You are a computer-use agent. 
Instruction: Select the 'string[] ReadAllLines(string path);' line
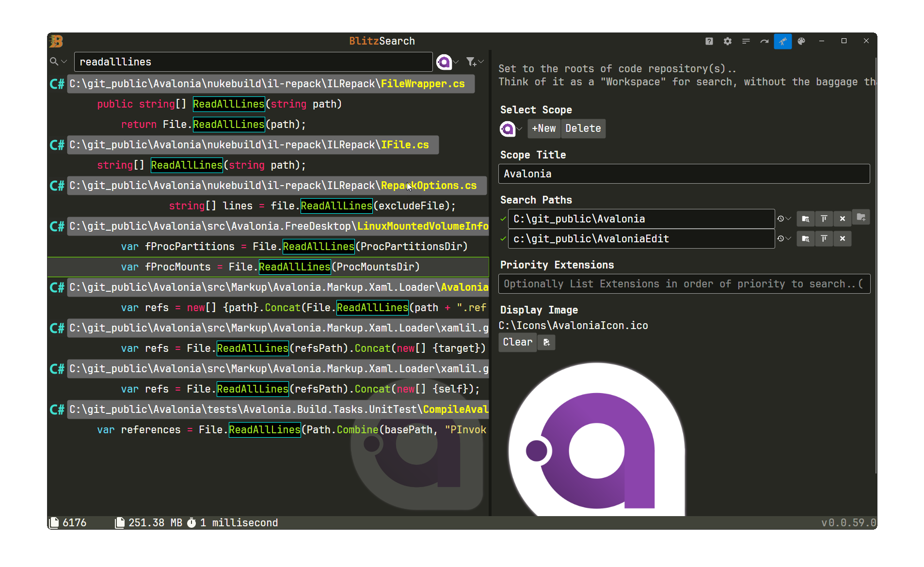268,165
